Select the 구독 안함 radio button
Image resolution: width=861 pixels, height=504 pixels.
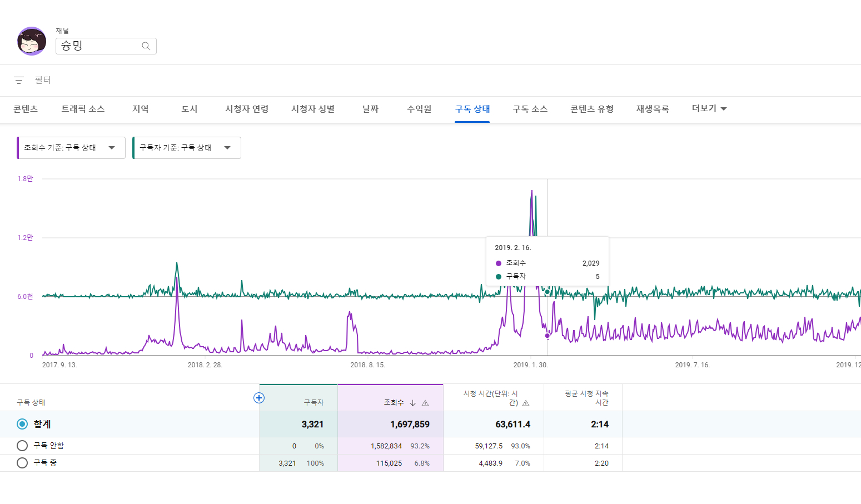click(x=22, y=446)
